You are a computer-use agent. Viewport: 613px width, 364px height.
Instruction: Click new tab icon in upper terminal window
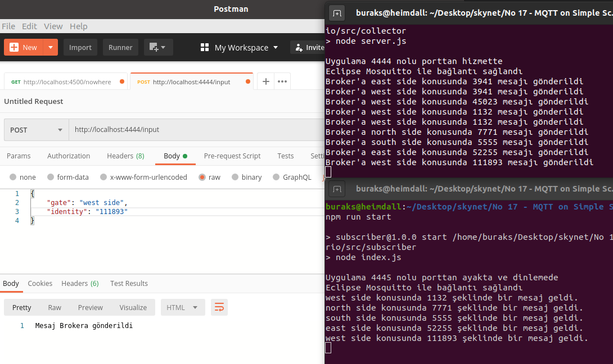[337, 13]
